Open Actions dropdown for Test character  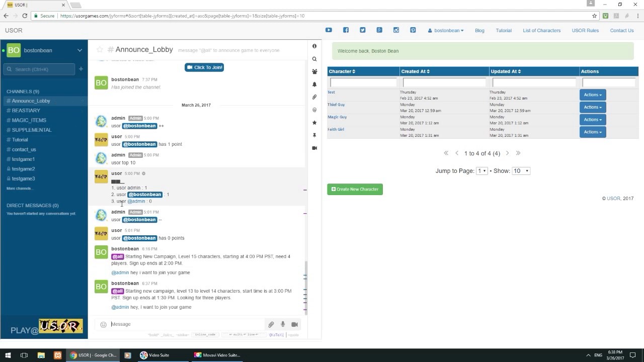coord(593,95)
